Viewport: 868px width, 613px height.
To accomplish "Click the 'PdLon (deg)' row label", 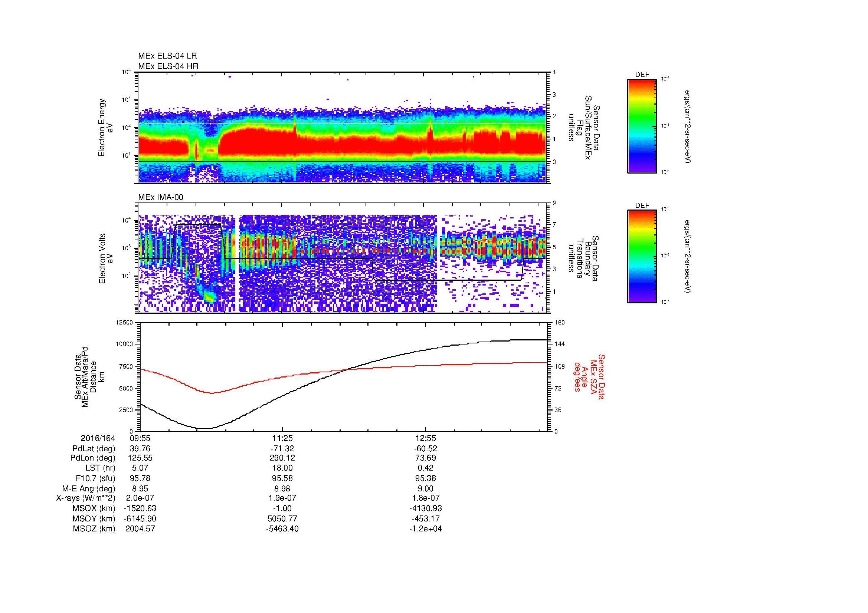I will tap(93, 458).
